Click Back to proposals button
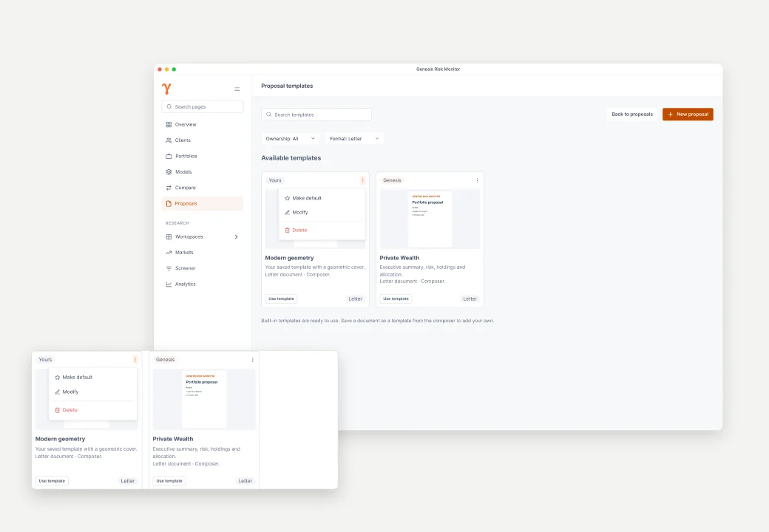Screen dimensions: 769x532 point(632,114)
